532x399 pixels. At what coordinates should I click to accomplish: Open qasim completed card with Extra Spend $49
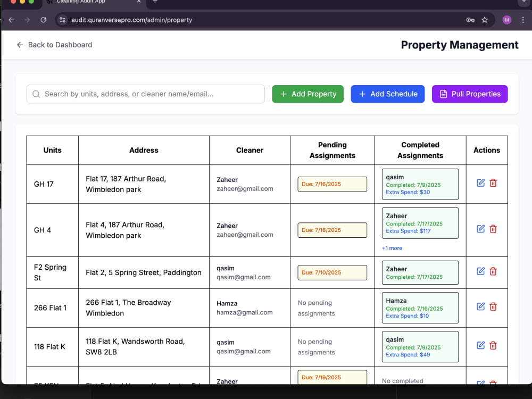click(x=420, y=347)
